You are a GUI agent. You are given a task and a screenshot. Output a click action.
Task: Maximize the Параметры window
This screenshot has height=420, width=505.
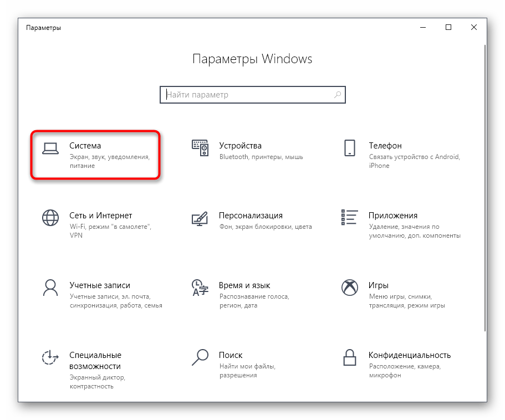pyautogui.click(x=448, y=27)
